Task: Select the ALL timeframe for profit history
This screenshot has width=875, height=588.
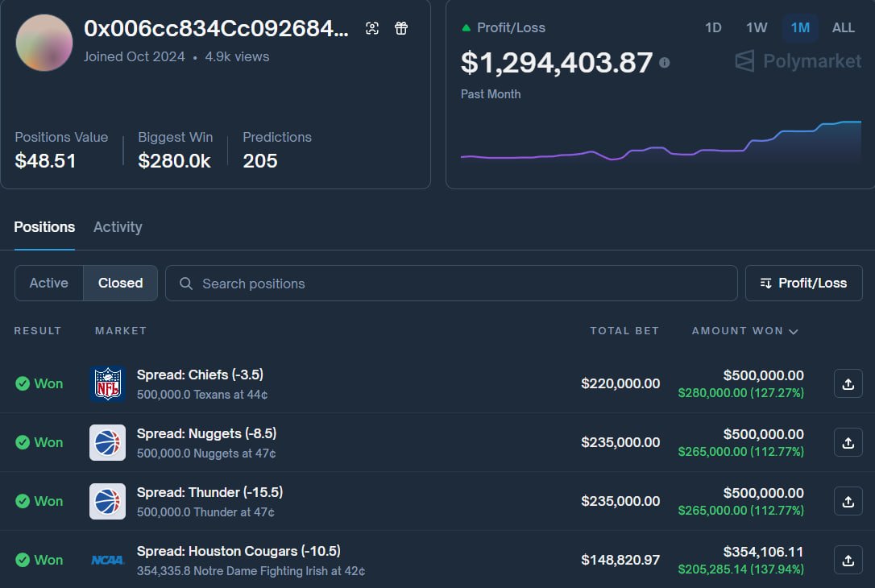Action: (x=843, y=27)
